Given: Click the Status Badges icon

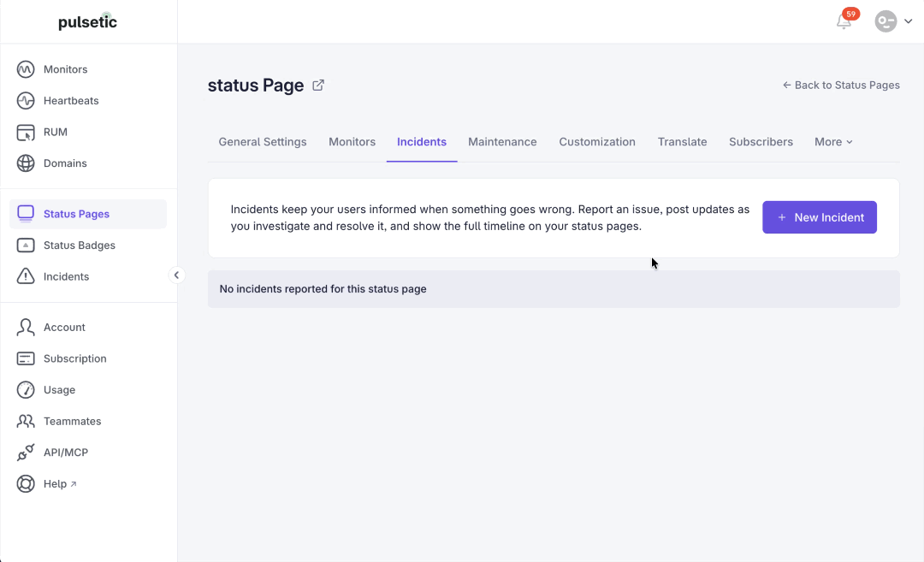Looking at the screenshot, I should [26, 245].
